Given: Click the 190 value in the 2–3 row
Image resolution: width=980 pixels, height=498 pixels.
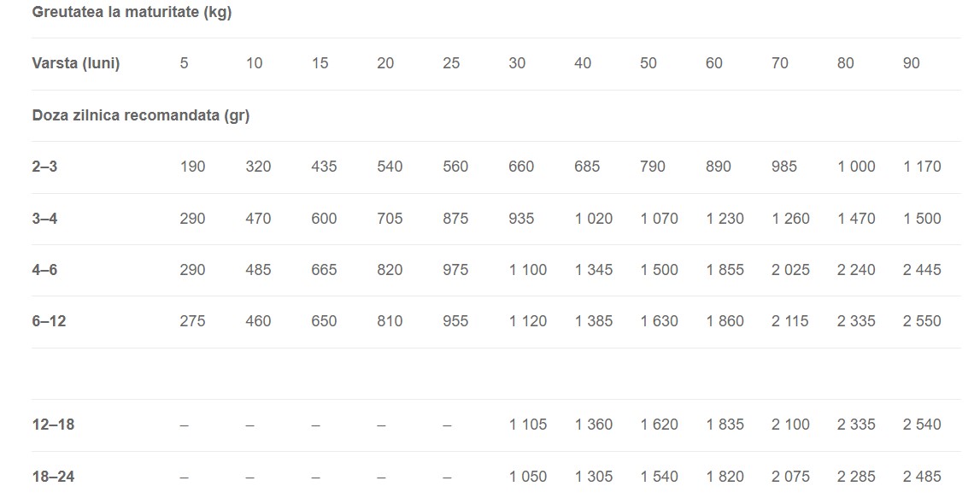Looking at the screenshot, I should (192, 167).
